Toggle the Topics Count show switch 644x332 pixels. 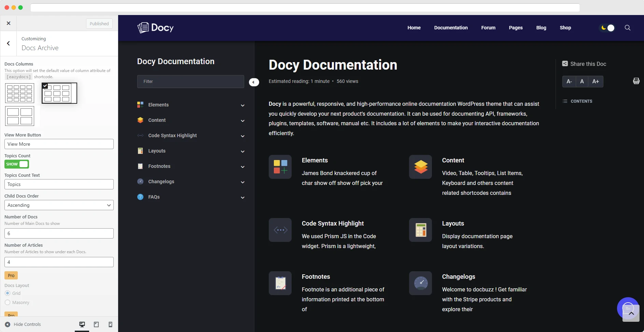click(x=16, y=164)
